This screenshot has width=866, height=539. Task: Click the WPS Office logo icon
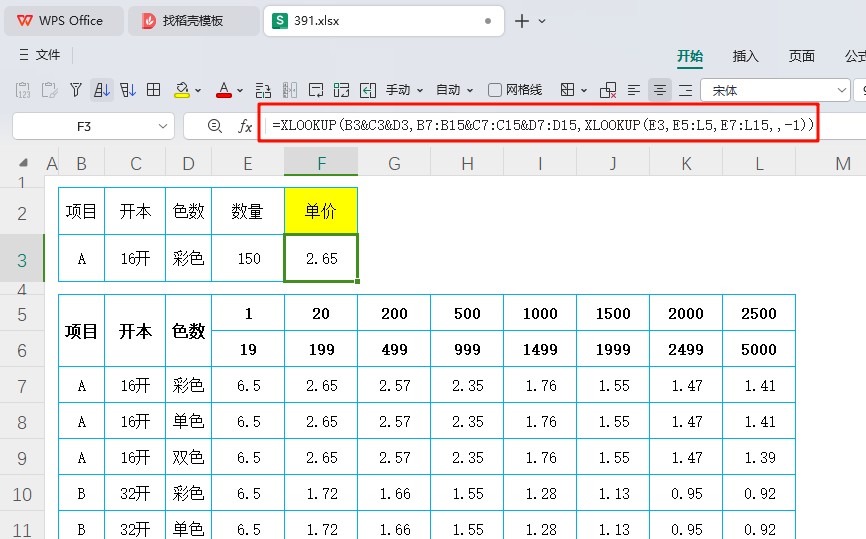point(24,21)
